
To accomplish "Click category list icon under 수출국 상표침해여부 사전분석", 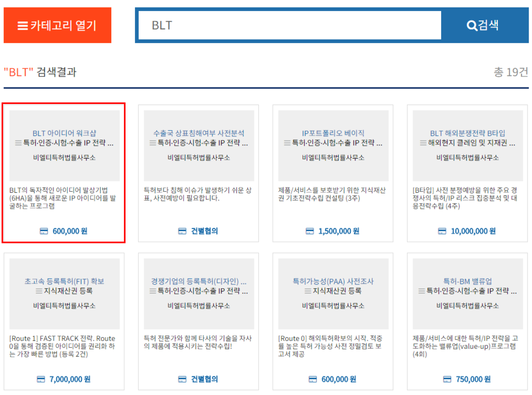I will click(153, 143).
